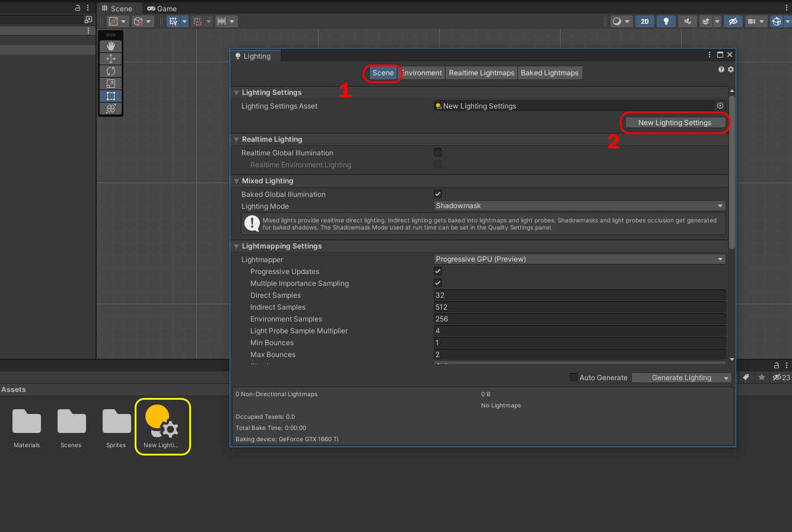The height and width of the screenshot is (532, 792).
Task: Click the Generate Lighting button
Action: (676, 377)
